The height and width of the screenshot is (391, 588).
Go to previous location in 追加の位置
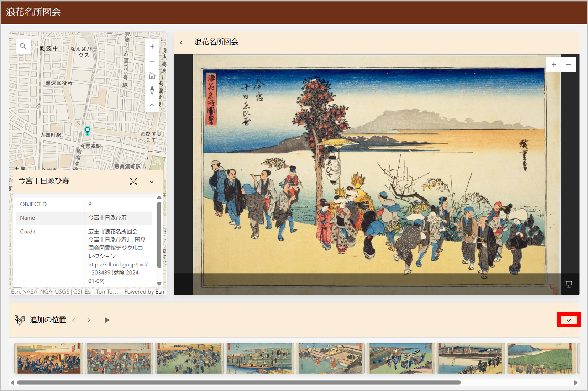pos(74,320)
